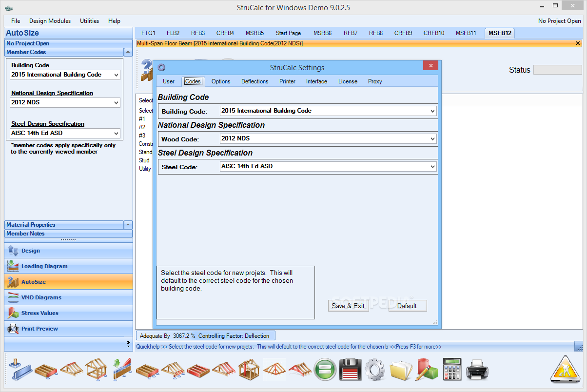The image size is (587, 392).
Task: Click the floor joist toolbar icon beside the steel beam icon
Action: [x=46, y=370]
